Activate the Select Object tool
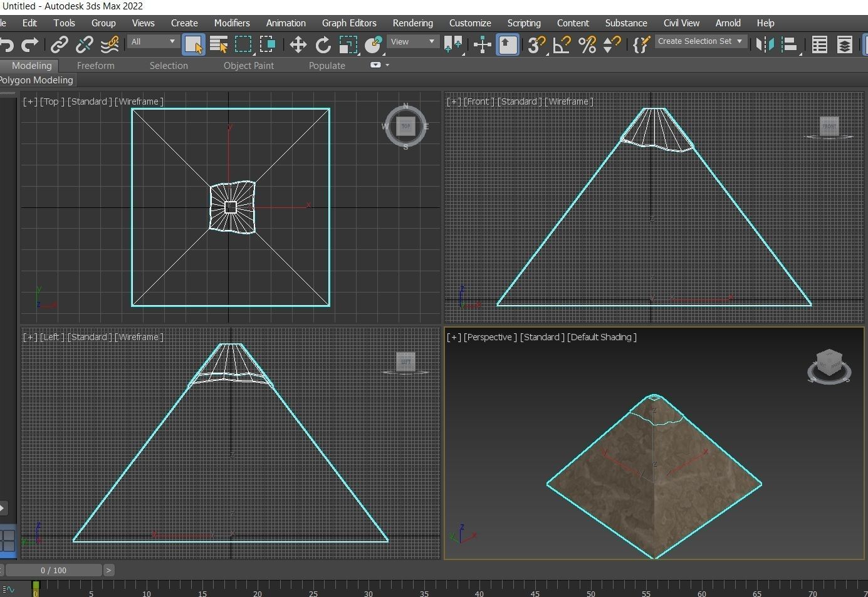 pos(193,44)
